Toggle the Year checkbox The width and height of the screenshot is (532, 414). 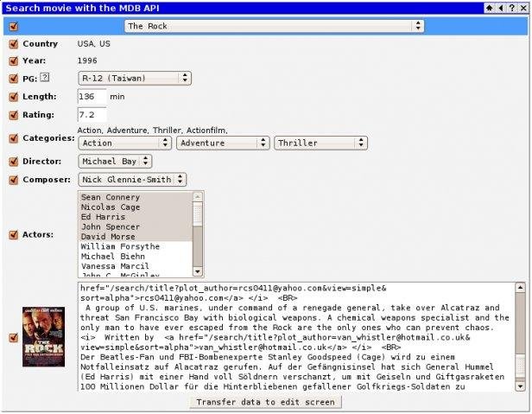(x=14, y=61)
